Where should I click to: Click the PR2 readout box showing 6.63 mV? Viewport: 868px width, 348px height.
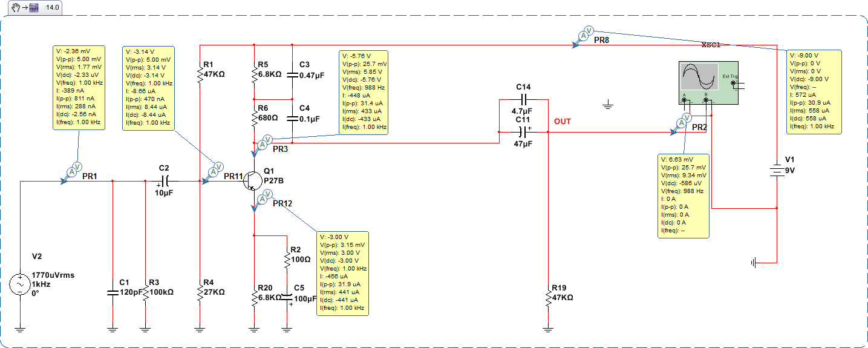[x=684, y=196]
